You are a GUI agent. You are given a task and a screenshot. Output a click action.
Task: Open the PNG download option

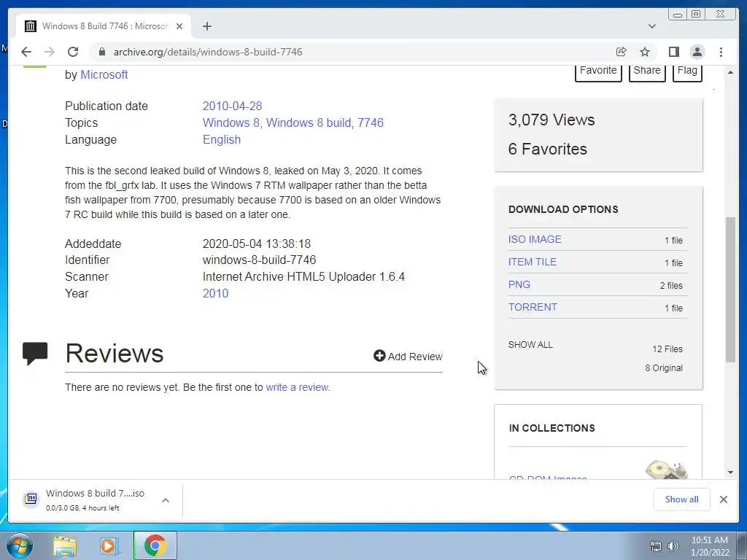pos(519,285)
